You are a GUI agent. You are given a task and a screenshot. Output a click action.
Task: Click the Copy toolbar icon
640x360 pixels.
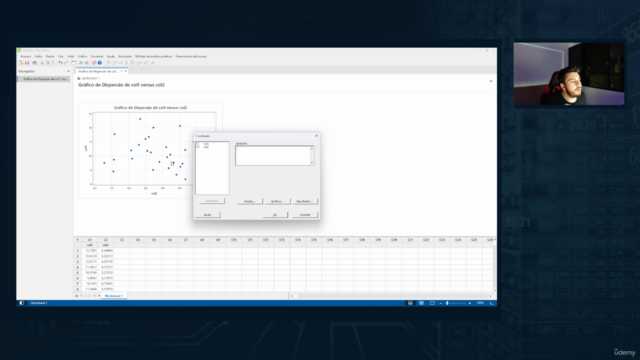[x=47, y=63]
